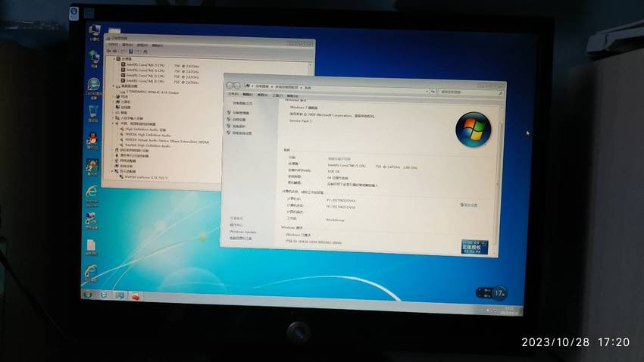644x362 pixels.
Task: Click System protection link in sidebar
Action: (239, 126)
